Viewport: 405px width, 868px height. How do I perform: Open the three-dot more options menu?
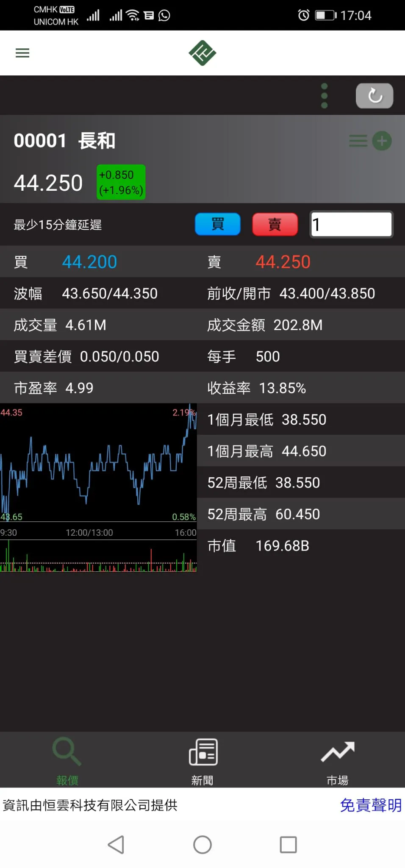point(325,96)
